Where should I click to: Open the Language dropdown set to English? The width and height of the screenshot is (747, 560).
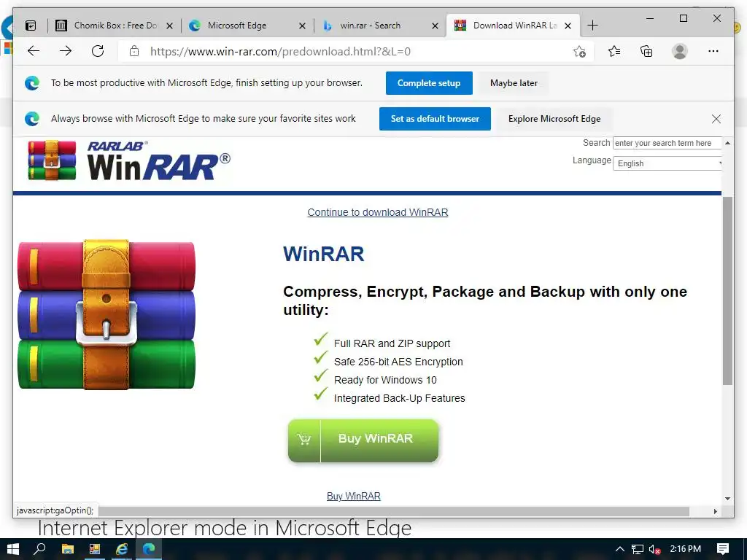pos(667,163)
